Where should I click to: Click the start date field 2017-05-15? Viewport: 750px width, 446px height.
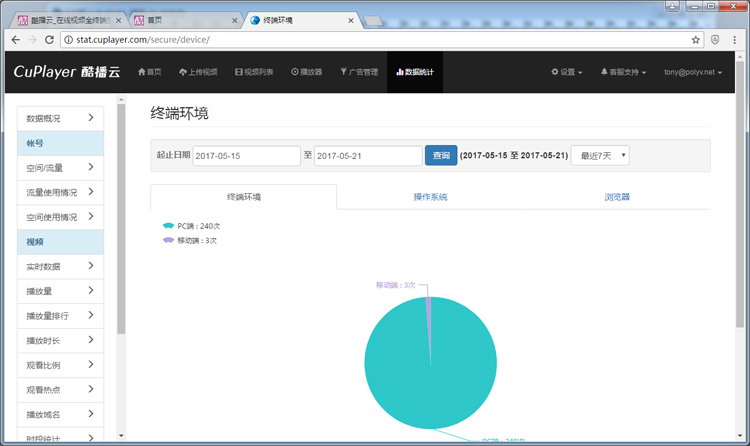(x=245, y=156)
